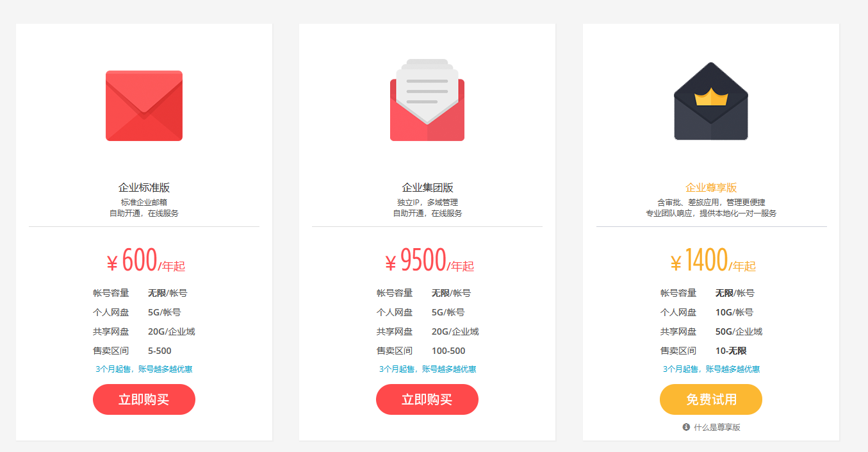Click the ¥9500/年起 price
This screenshot has height=452, width=868.
coord(429,261)
